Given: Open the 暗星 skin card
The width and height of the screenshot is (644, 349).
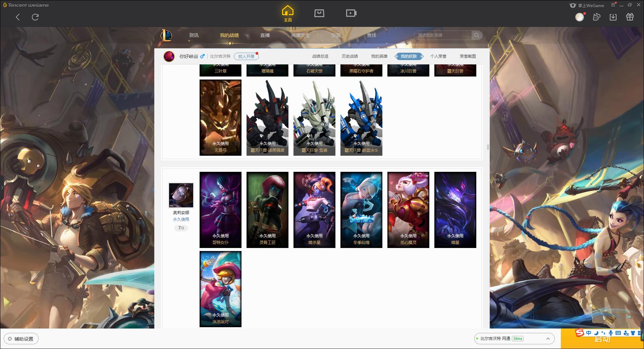Looking at the screenshot, I should click(455, 210).
